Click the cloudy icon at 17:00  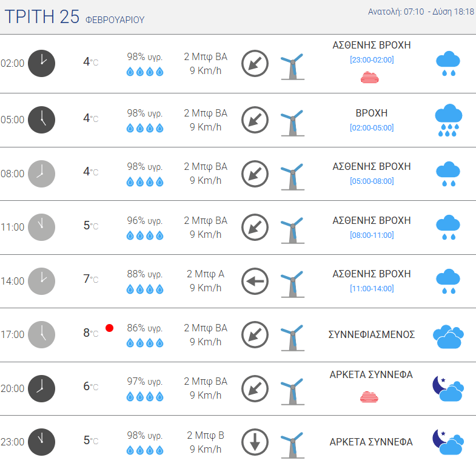[x=448, y=336]
